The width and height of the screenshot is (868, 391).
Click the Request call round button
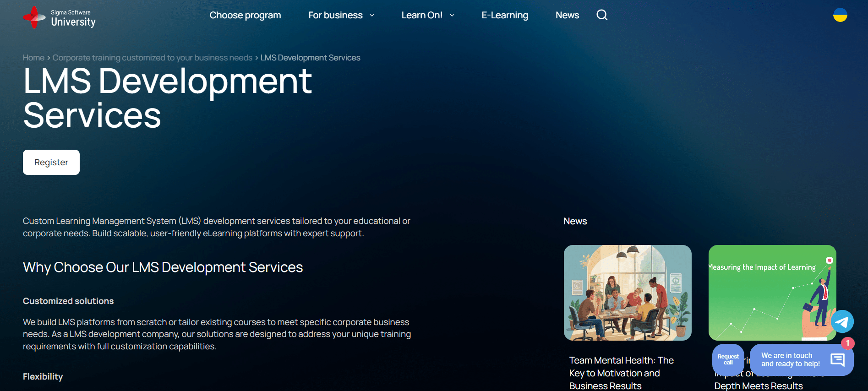[728, 359]
